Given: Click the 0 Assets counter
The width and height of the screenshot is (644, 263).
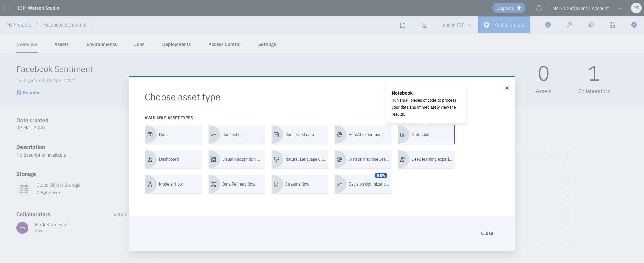Looking at the screenshot, I should click(x=543, y=80).
